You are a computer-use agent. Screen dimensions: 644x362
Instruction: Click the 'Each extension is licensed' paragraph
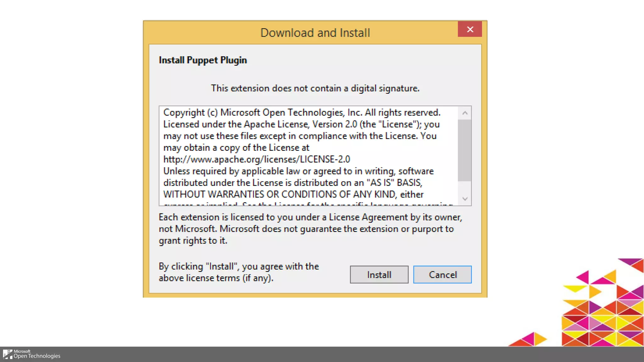310,229
